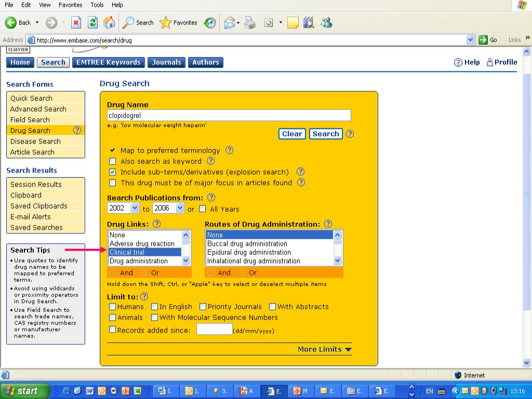This screenshot has width=532, height=399.
Task: Open the Tools menu
Action: tap(97, 5)
